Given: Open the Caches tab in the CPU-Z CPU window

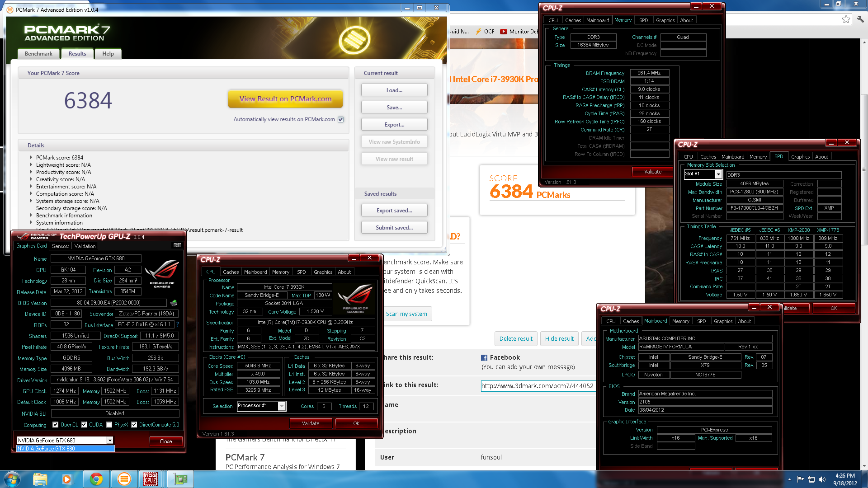Looking at the screenshot, I should pos(231,272).
